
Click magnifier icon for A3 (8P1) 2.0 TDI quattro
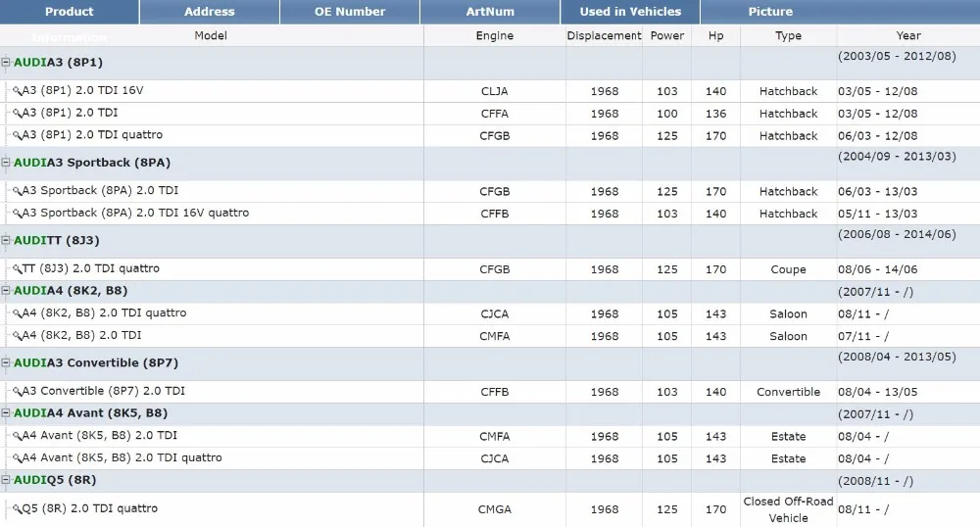coord(17,135)
